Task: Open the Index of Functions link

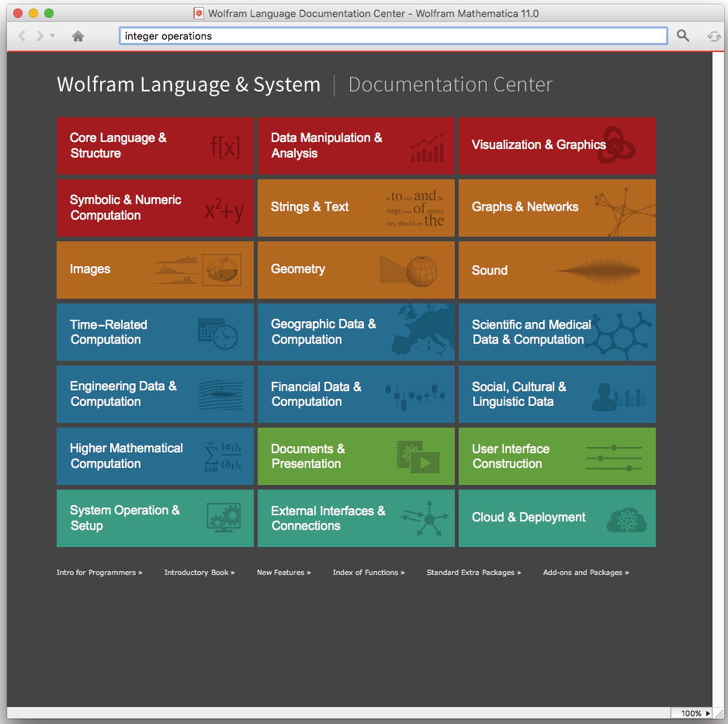Action: tap(369, 572)
